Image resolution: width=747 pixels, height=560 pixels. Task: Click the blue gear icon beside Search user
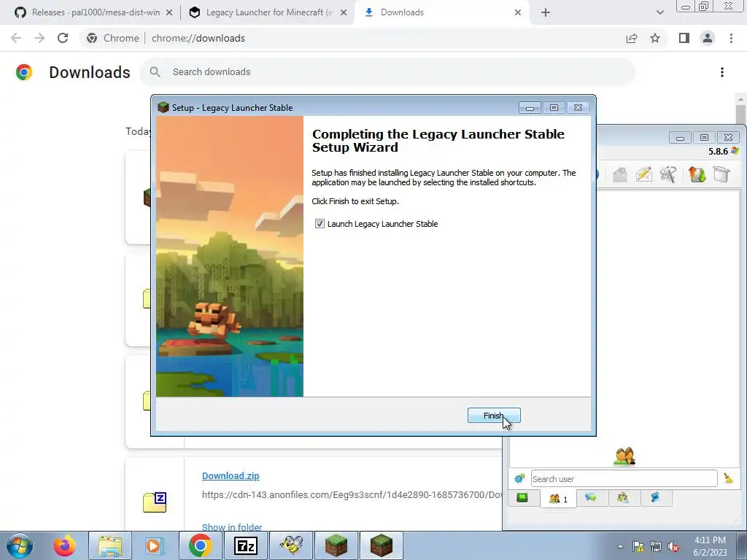point(519,478)
